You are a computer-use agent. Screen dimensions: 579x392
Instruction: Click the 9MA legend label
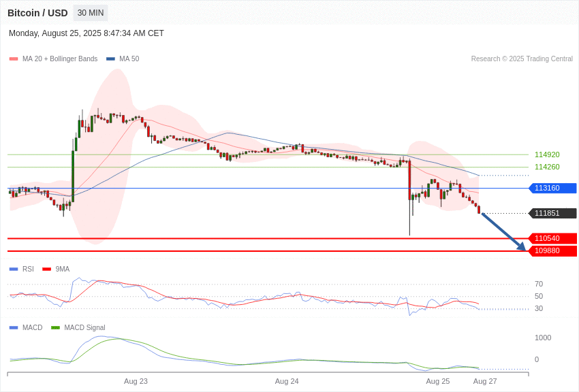pyautogui.click(x=63, y=269)
